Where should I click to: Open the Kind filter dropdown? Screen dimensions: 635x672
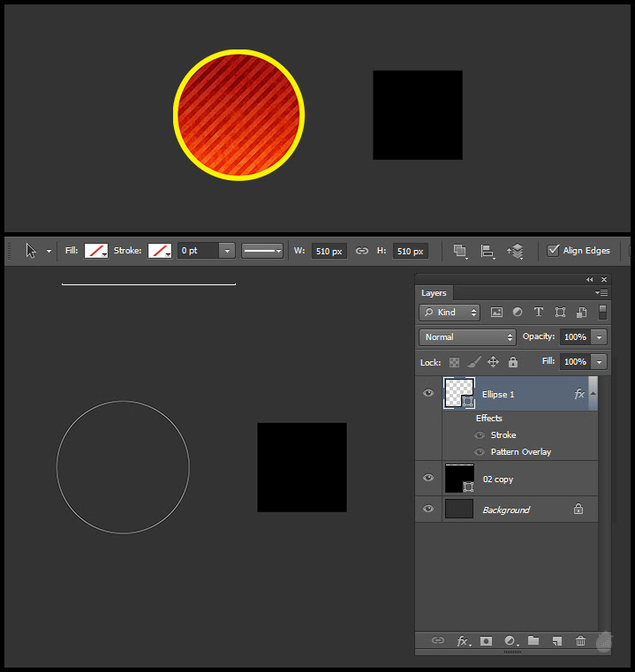(450, 313)
